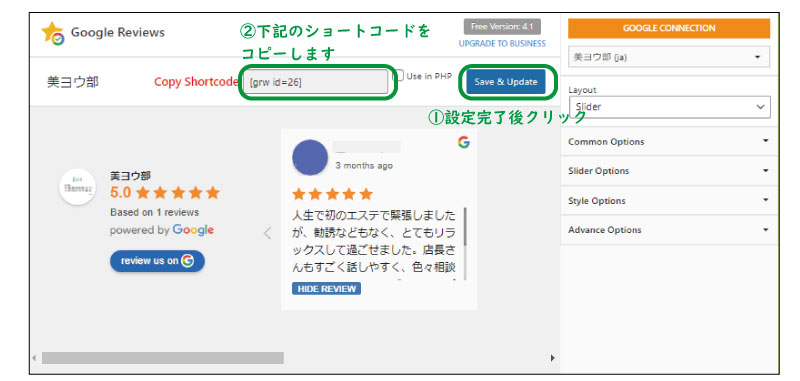Click the Layout label in sidebar

[x=582, y=90]
